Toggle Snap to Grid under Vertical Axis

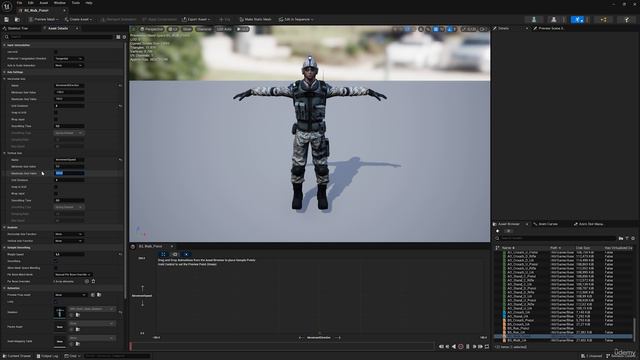tap(56, 187)
